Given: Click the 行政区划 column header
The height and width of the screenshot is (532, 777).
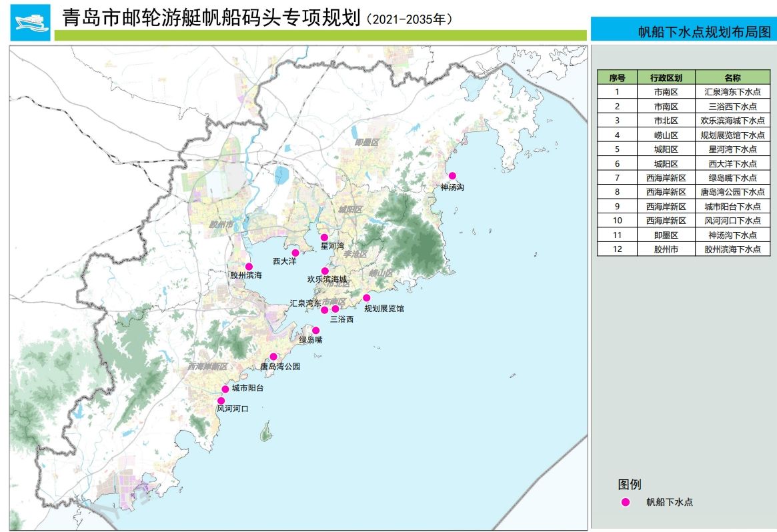Looking at the screenshot, I should tap(666, 78).
